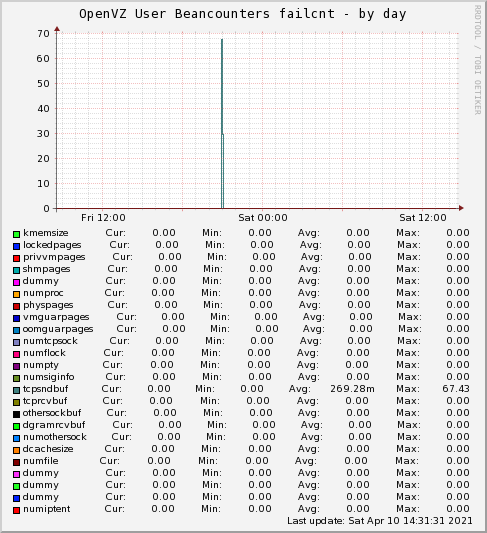Click the kmemsize Max value 0.00

(458, 233)
